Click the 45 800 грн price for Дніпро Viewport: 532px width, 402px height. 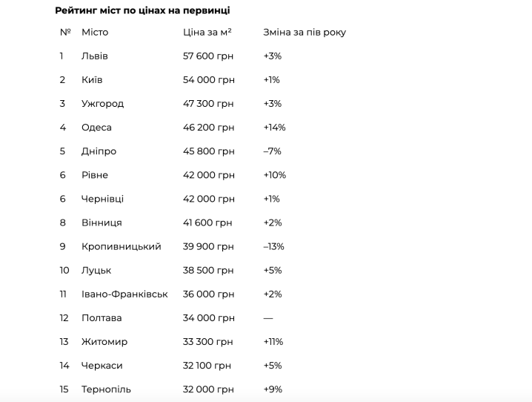tap(209, 151)
